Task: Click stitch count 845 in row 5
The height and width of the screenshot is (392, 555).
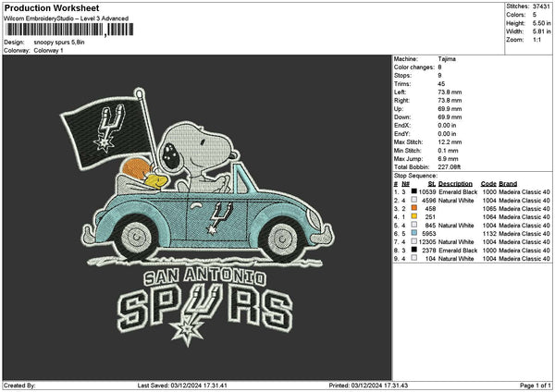Action: click(x=430, y=226)
